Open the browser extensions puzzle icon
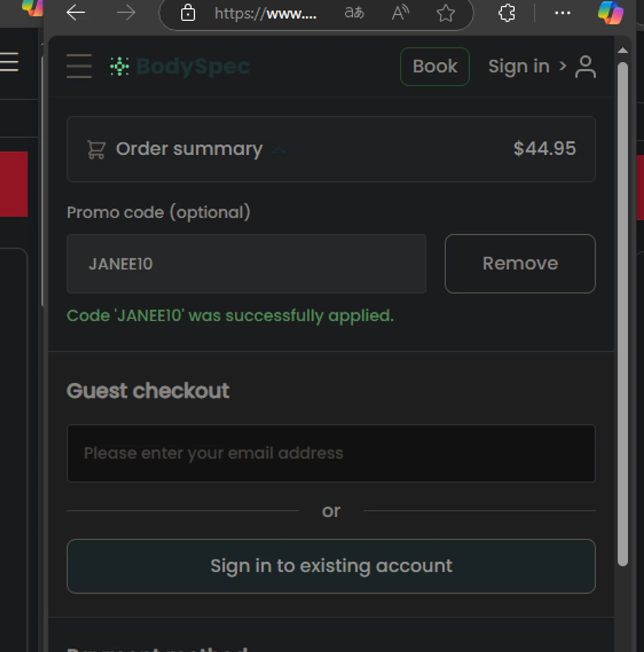 pyautogui.click(x=507, y=13)
